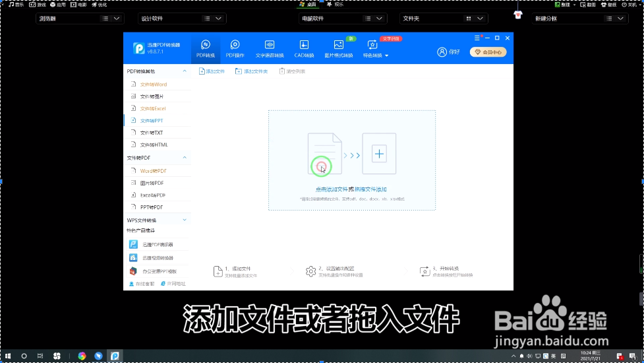Open the 浏览器 group dropdown arrow
The image size is (644, 363).
(117, 18)
